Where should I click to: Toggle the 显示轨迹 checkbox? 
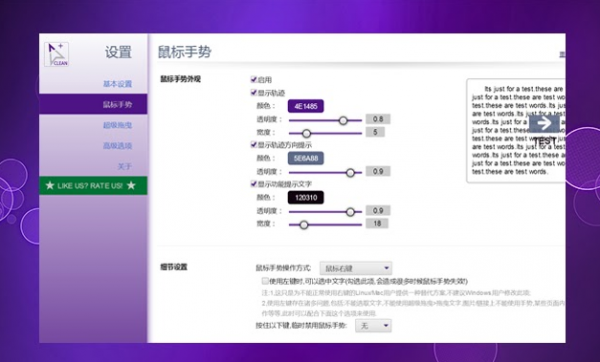(x=253, y=92)
